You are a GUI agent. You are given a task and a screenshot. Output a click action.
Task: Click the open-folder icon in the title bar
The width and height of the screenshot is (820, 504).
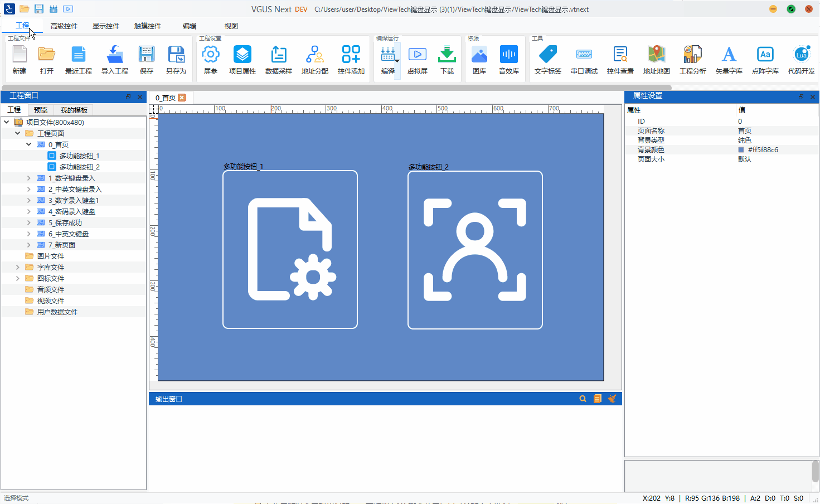coord(24,9)
